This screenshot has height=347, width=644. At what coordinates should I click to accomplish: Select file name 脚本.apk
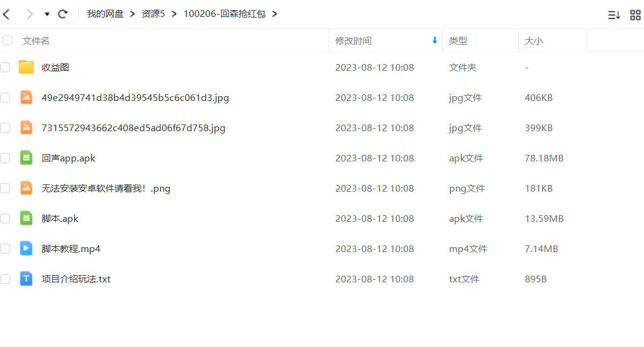click(60, 219)
